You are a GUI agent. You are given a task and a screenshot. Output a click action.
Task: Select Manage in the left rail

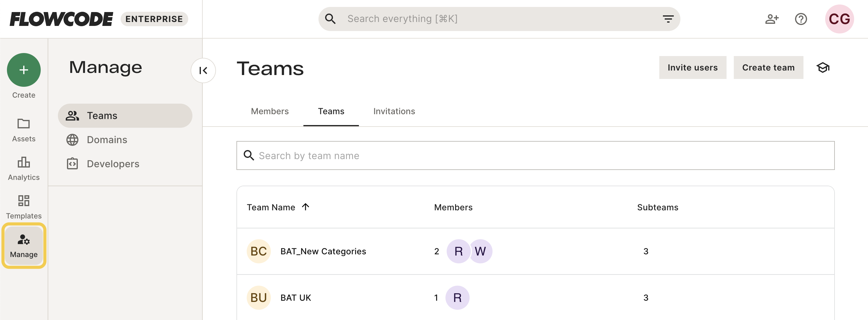pyautogui.click(x=24, y=246)
